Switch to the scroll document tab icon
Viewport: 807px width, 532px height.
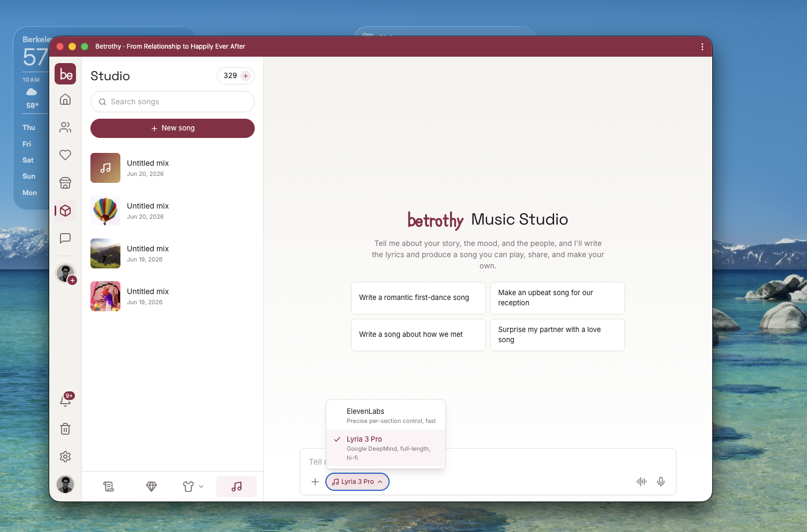coord(109,487)
